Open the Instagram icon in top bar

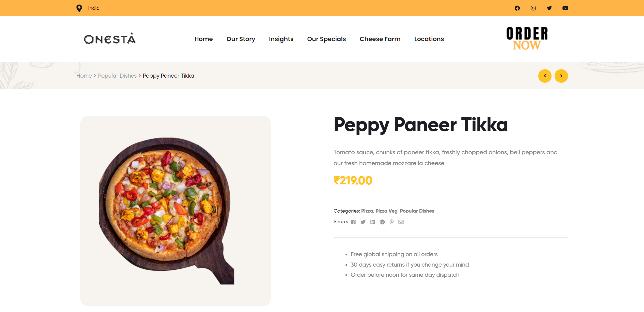533,8
